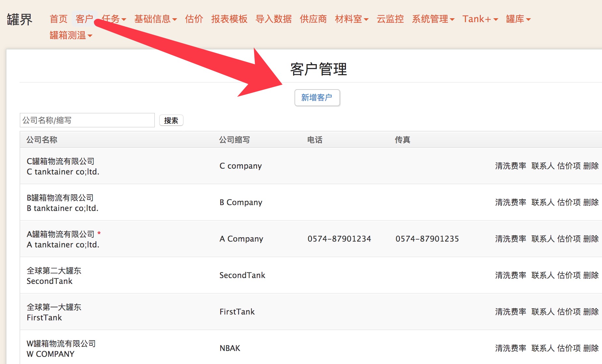602x364 pixels.
Task: Expand the Tank+ dropdown menu
Action: [480, 19]
